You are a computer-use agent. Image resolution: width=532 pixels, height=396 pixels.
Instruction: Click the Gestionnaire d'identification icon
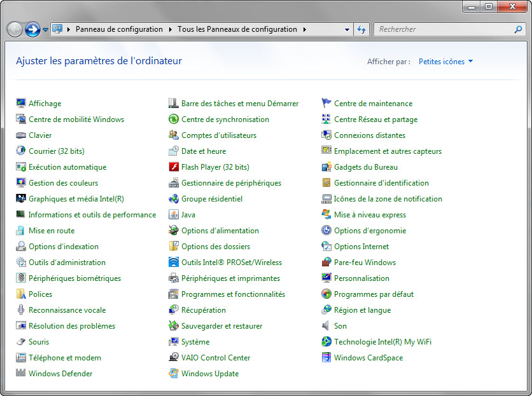(326, 182)
